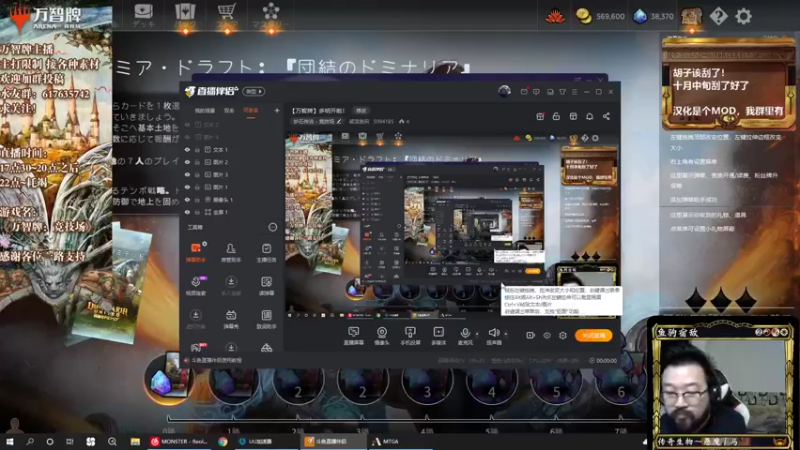This screenshot has width=800, height=450.
Task: Open Arena help question mark icon
Action: coord(718,16)
